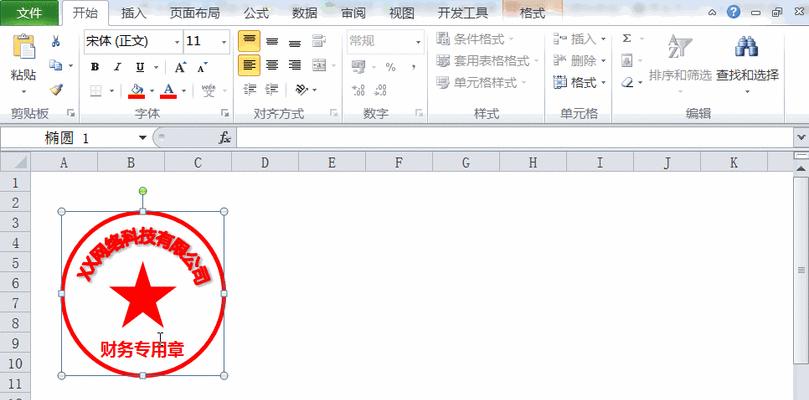Click the Help question mark icon

click(733, 12)
